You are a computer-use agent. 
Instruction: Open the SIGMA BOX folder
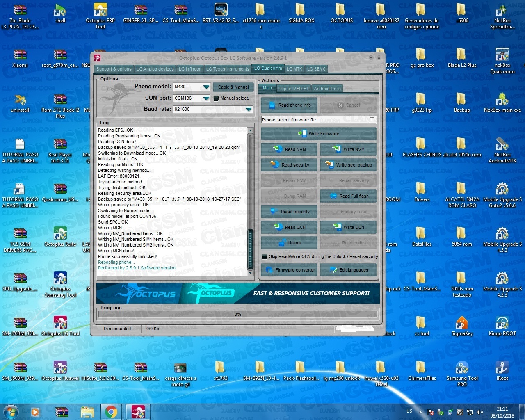pos(301,14)
